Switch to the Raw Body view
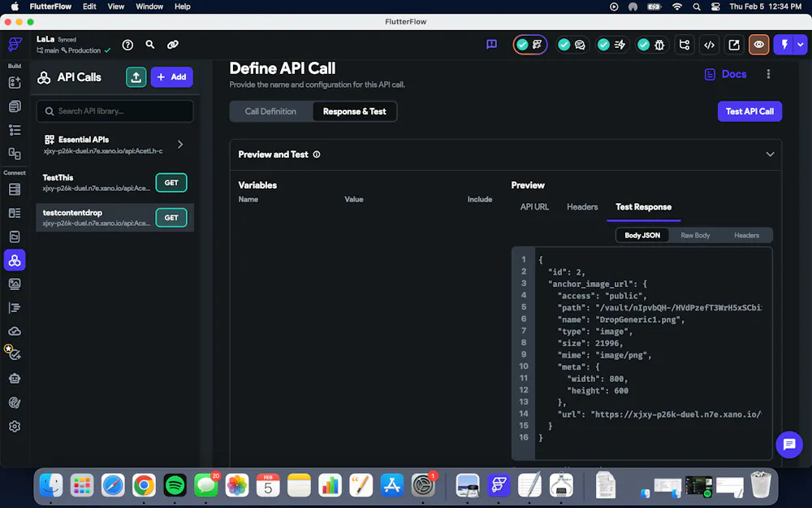This screenshot has height=508, width=812. (x=695, y=236)
